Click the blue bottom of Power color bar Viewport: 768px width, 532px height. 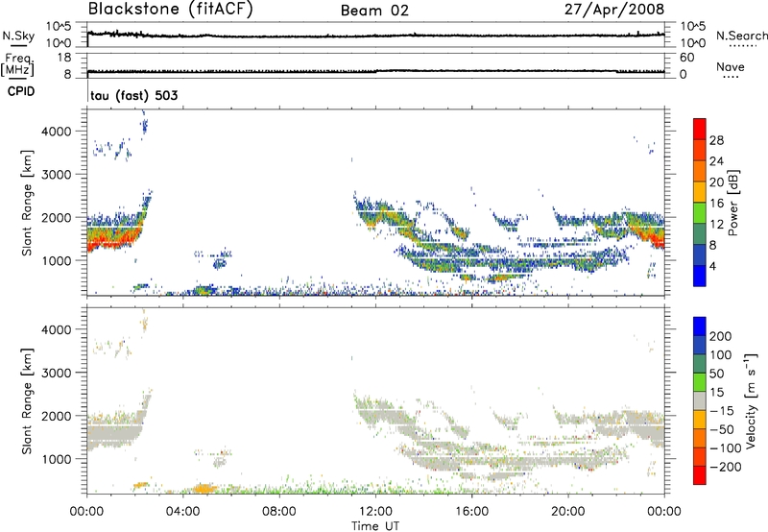pos(700,276)
